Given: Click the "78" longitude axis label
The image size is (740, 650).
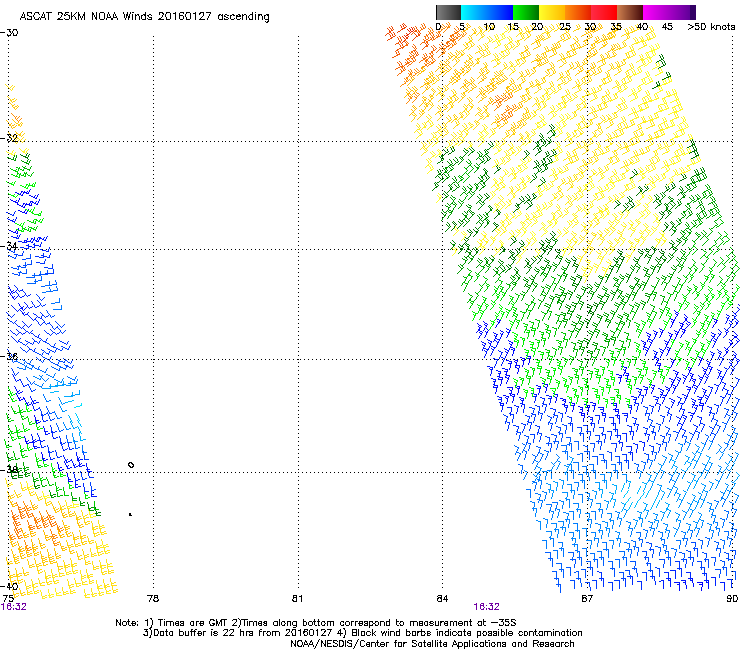Looking at the screenshot, I should click(153, 599).
